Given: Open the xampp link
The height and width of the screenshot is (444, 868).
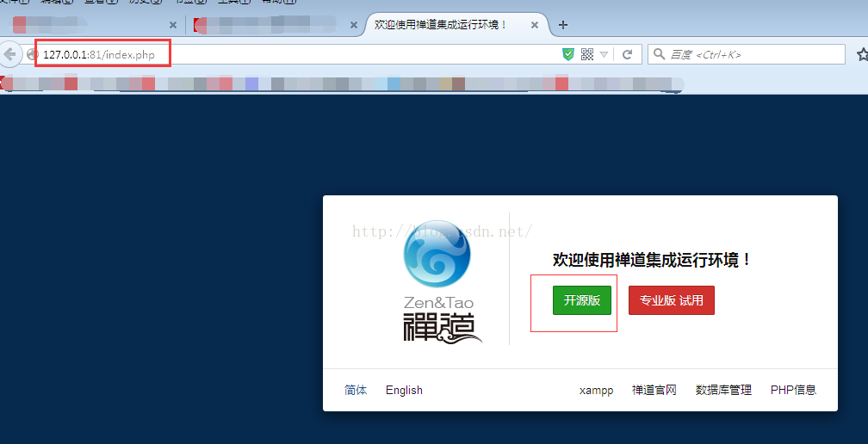Looking at the screenshot, I should 596,391.
